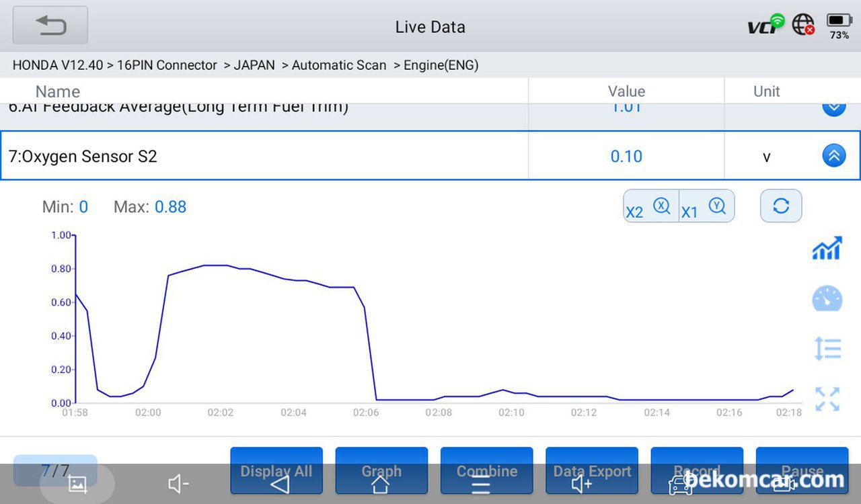This screenshot has height=504, width=861.
Task: Select the Oxygen Sensor S2 row name
Action: click(x=83, y=157)
